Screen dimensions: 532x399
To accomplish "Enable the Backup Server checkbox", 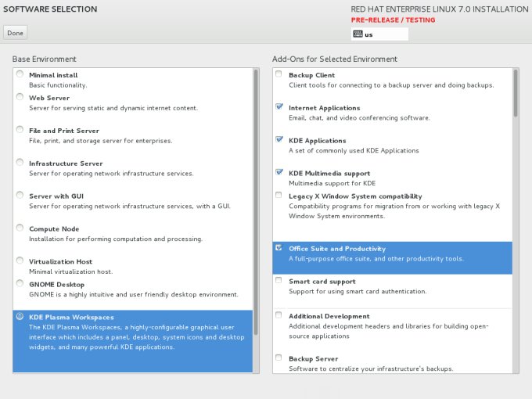I will coord(279,358).
